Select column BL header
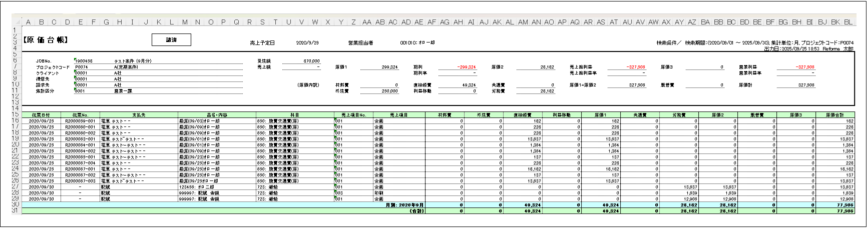Screen dimensions: 868x228 click(x=848, y=22)
